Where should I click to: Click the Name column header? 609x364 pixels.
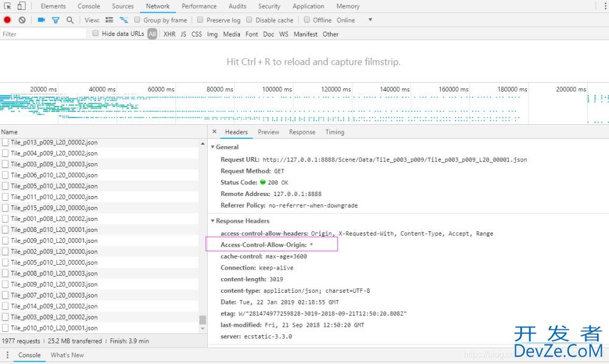pyautogui.click(x=104, y=132)
